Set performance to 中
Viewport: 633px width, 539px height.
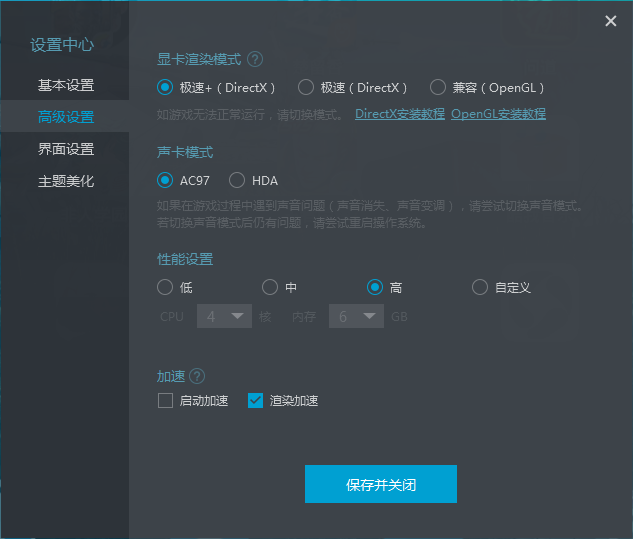(x=270, y=287)
